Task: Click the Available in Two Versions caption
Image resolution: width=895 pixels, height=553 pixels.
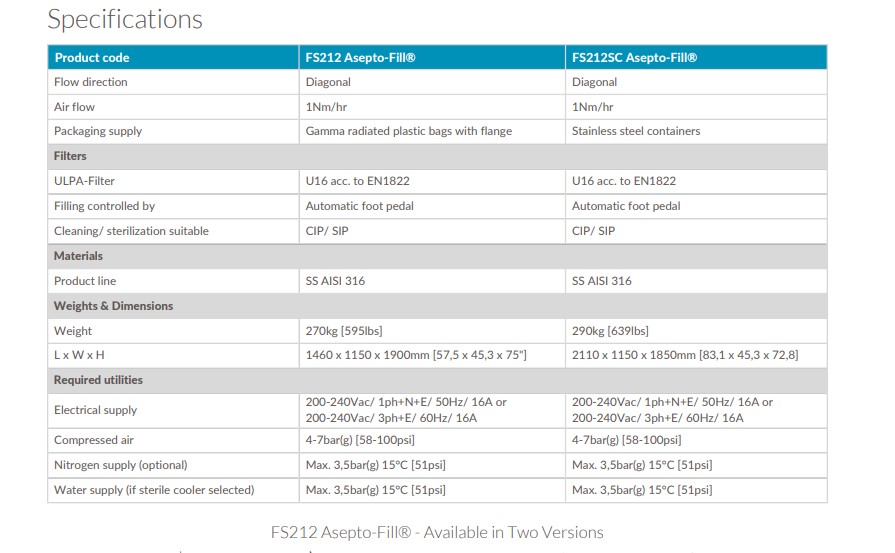Action: 437,532
